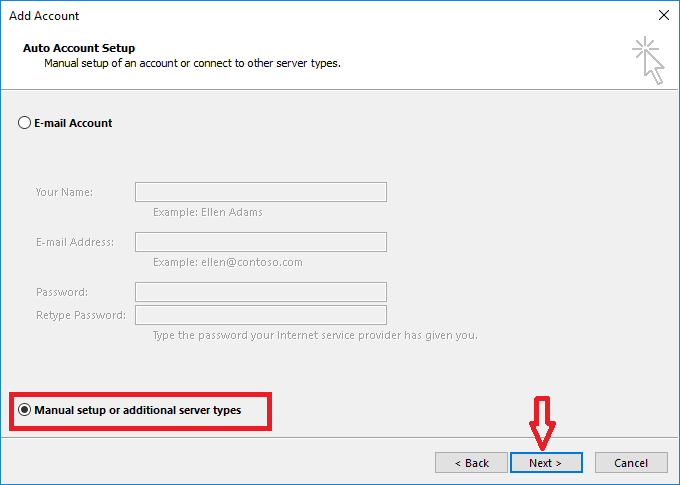
Task: Go back with the Back button
Action: (x=472, y=463)
